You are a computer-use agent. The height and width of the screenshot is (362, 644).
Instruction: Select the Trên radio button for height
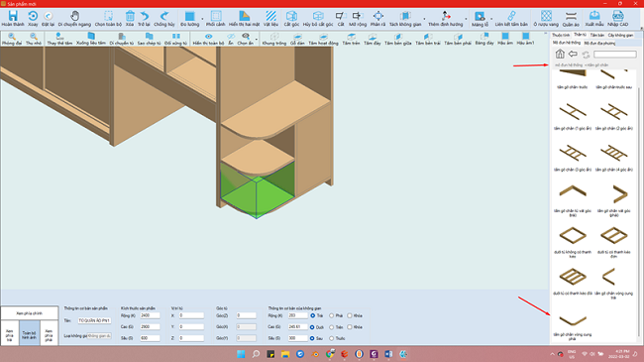[x=332, y=327]
